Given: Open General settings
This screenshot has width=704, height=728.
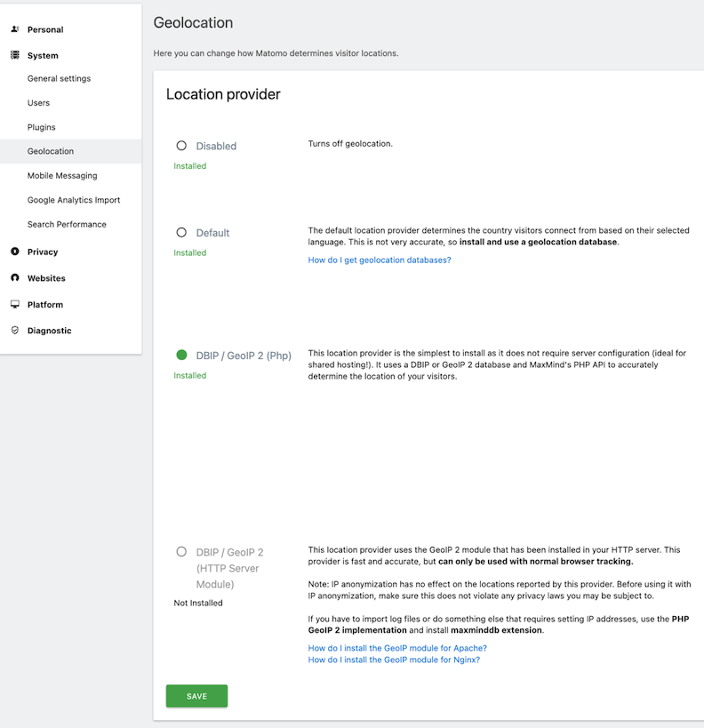Looking at the screenshot, I should 58,78.
